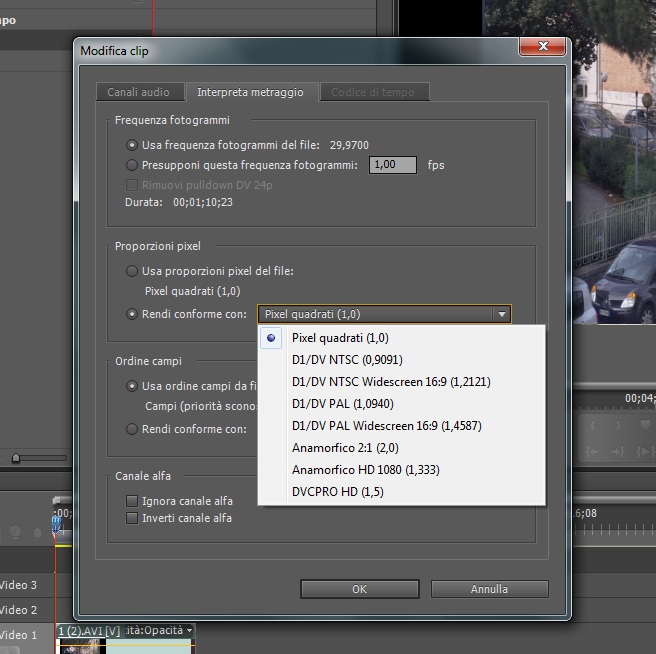This screenshot has height=654, width=656.
Task: Choose D1/DV PAL Widescreen 16:9 option
Action: [387, 426]
